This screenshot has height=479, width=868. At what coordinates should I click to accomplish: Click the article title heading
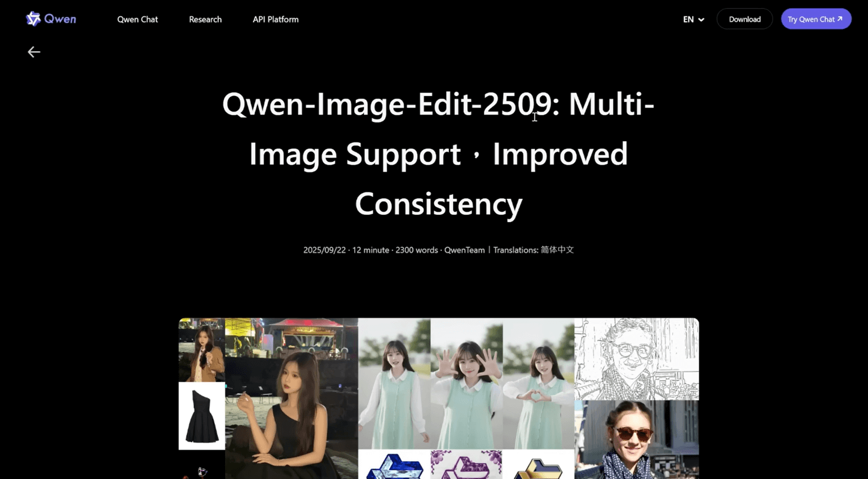click(438, 154)
